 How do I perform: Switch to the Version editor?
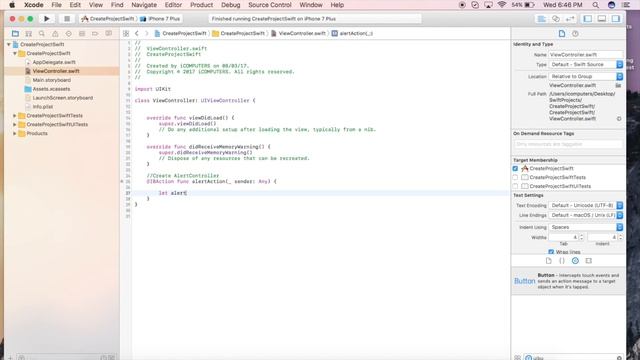(x=570, y=19)
